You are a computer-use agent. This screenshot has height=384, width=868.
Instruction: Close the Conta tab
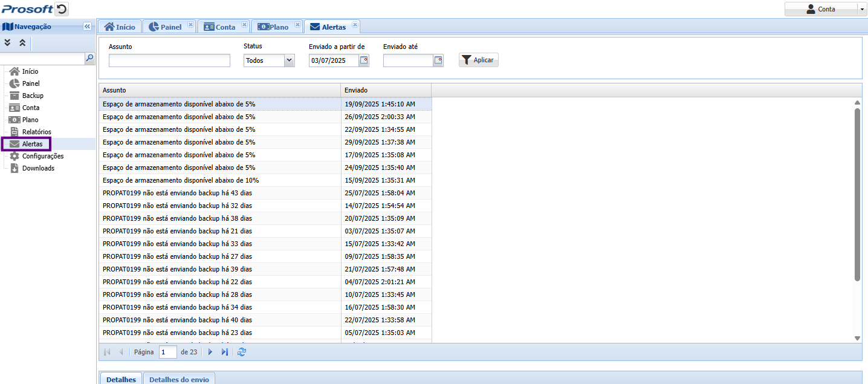244,25
